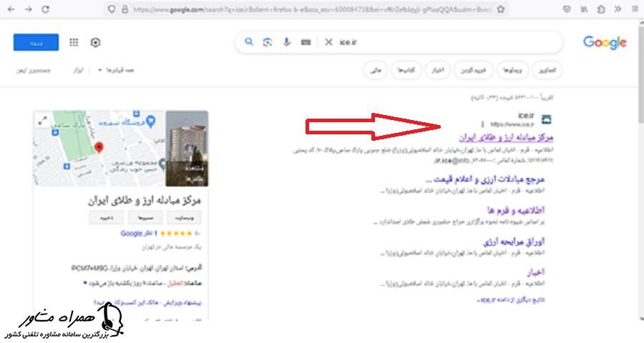644x343 pixels.
Task: Search by image with Google Lens
Action: [268, 42]
